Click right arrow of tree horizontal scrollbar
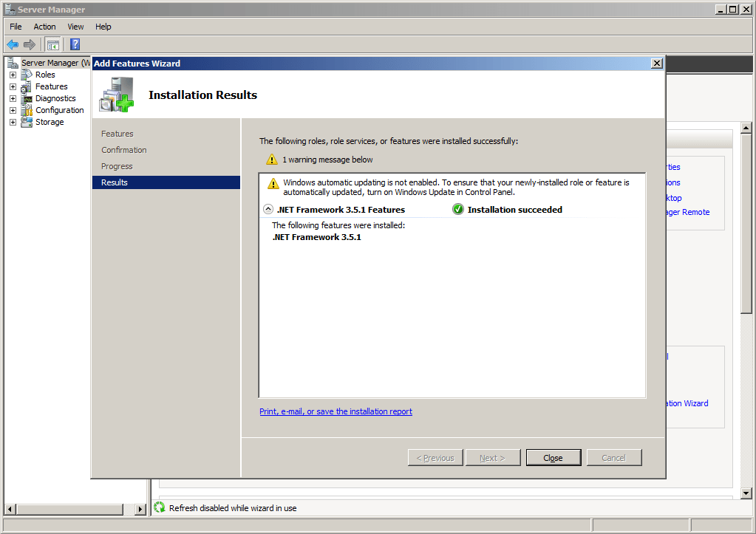The width and height of the screenshot is (756, 534). tap(140, 510)
